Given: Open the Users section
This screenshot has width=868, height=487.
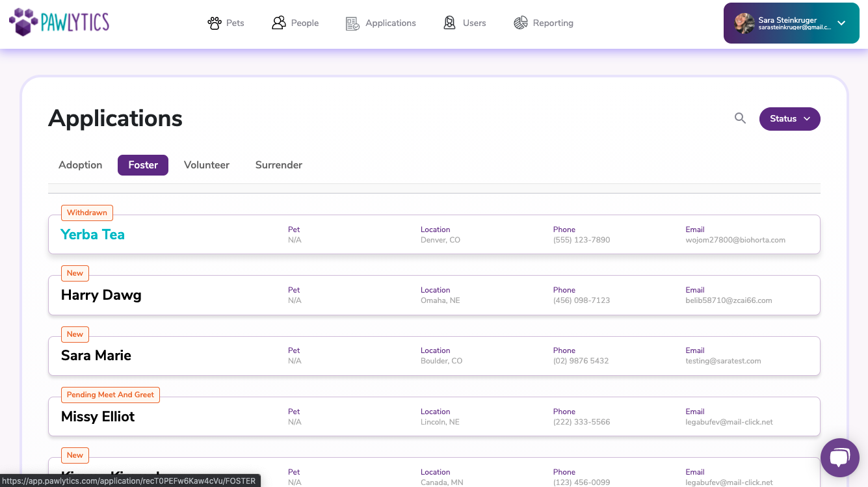Looking at the screenshot, I should click(464, 23).
